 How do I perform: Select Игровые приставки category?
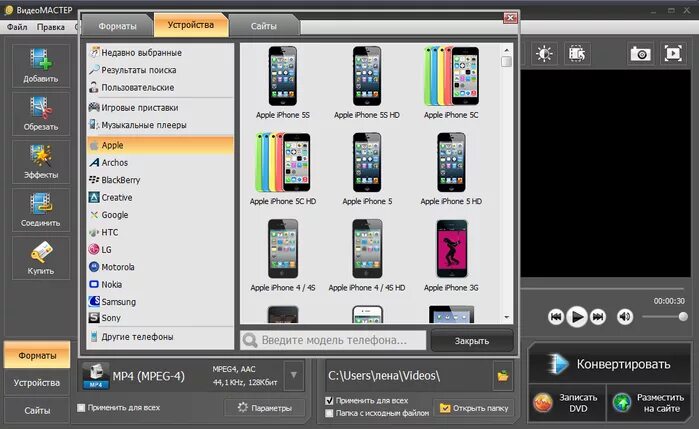160,107
